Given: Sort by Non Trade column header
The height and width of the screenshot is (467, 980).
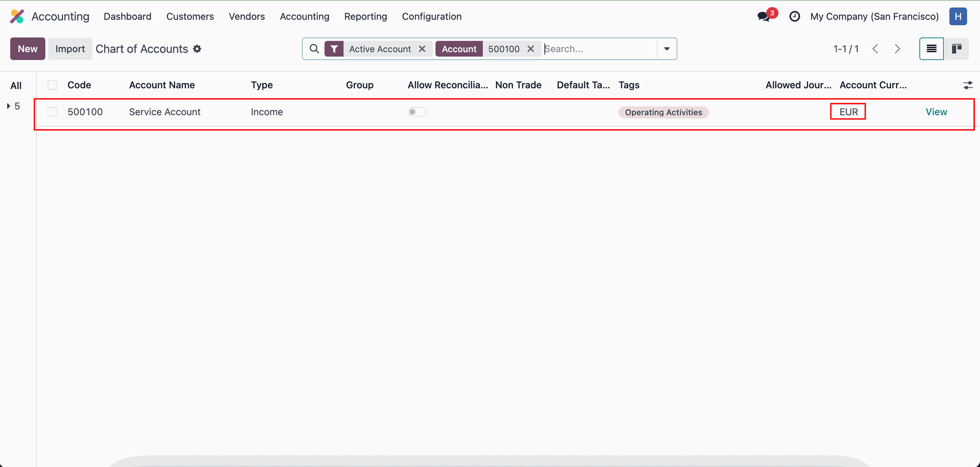Looking at the screenshot, I should [518, 85].
